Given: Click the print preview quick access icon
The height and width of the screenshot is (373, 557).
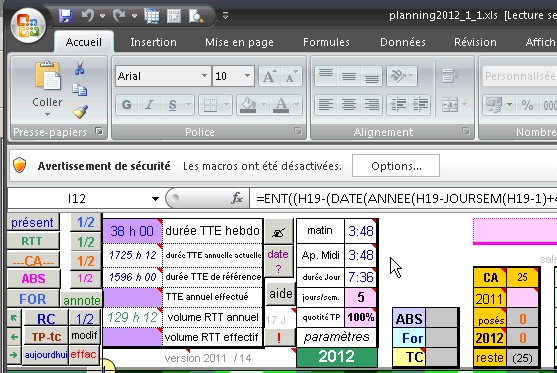Looking at the screenshot, I should coord(196,16).
